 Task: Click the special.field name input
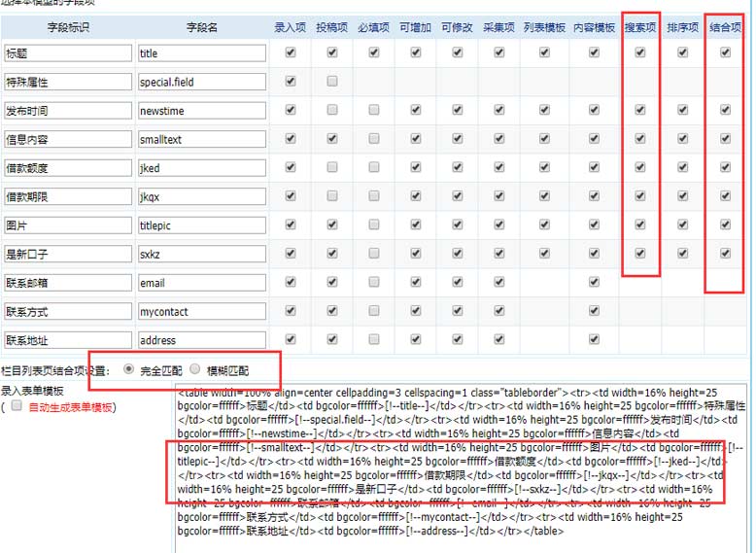coord(201,82)
